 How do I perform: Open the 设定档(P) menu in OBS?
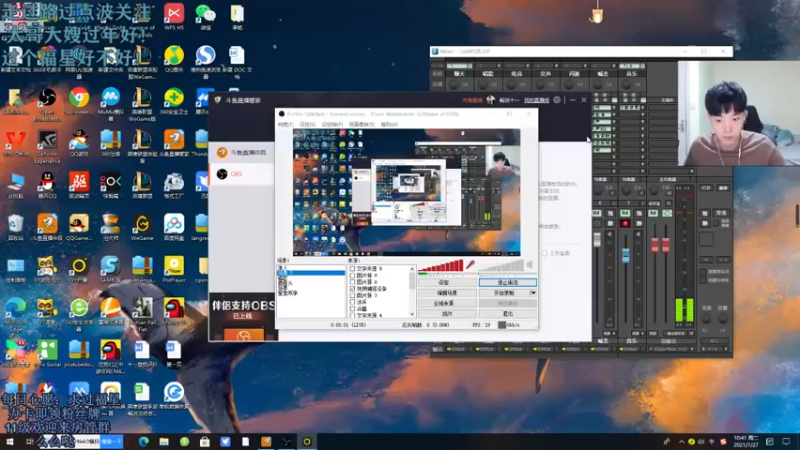click(x=332, y=124)
